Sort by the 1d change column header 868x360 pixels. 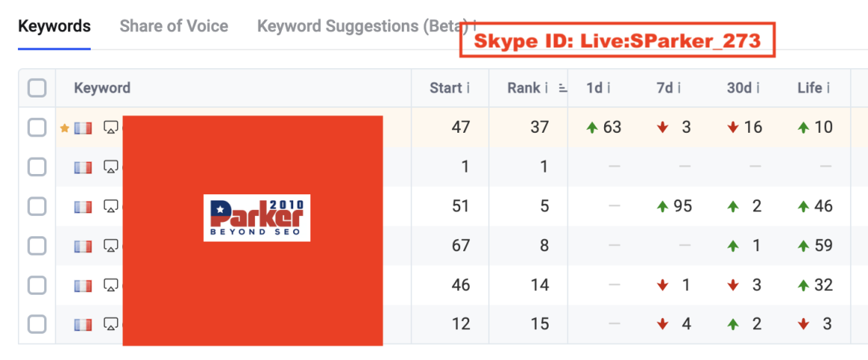pos(594,88)
